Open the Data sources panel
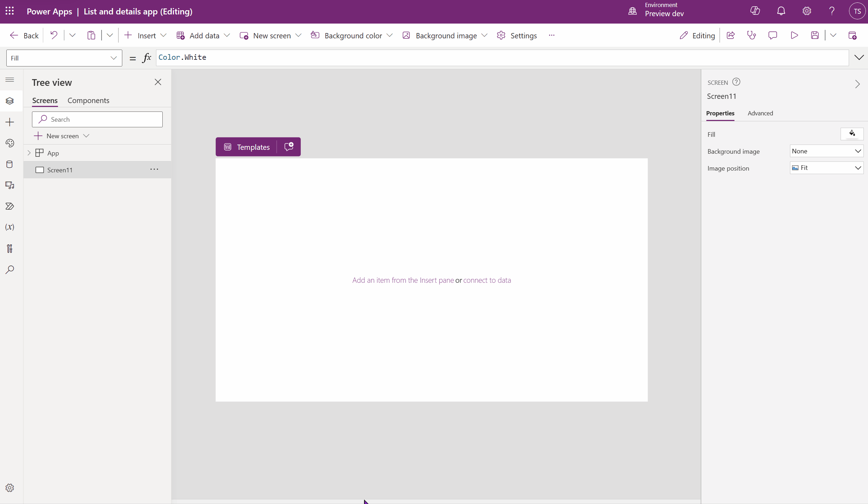Image resolution: width=868 pixels, height=504 pixels. point(9,164)
